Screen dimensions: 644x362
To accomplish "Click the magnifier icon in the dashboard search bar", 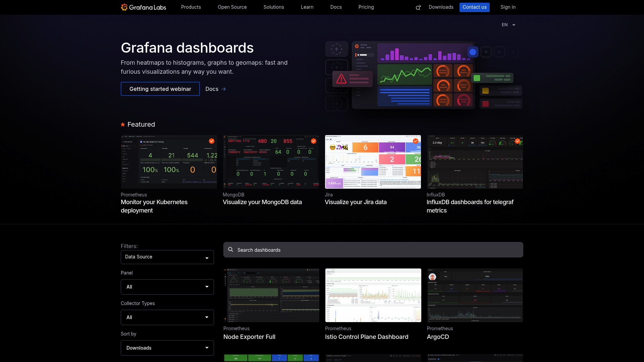I will [230, 250].
